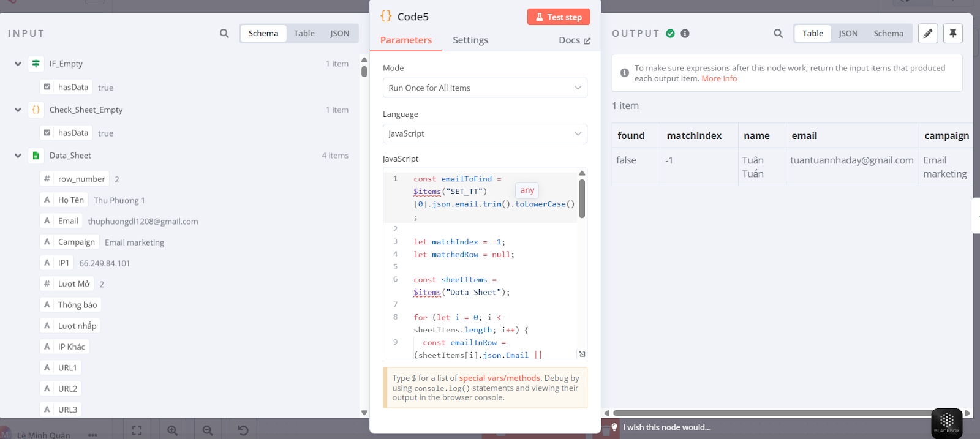The image size is (980, 439).
Task: Click the Lượt nhấp field pill
Action: [70, 326]
